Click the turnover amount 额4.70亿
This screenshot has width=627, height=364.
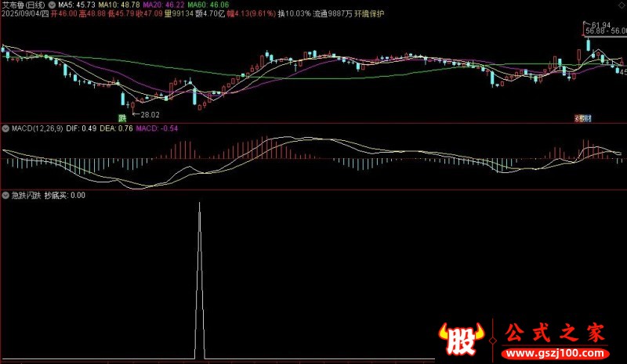click(x=210, y=14)
